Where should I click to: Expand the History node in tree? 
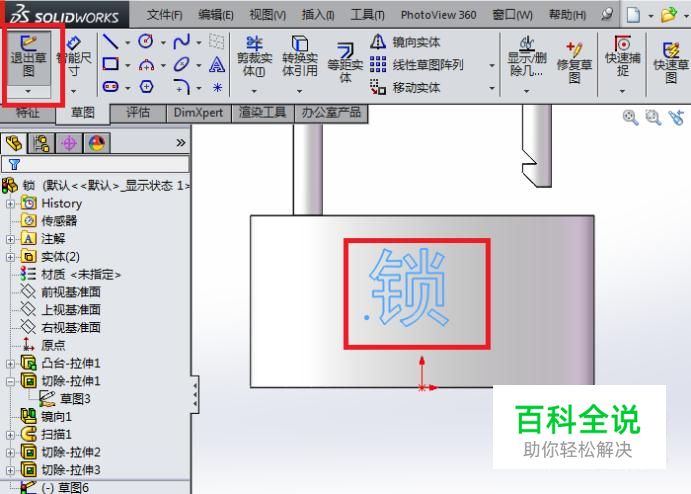click(x=10, y=204)
